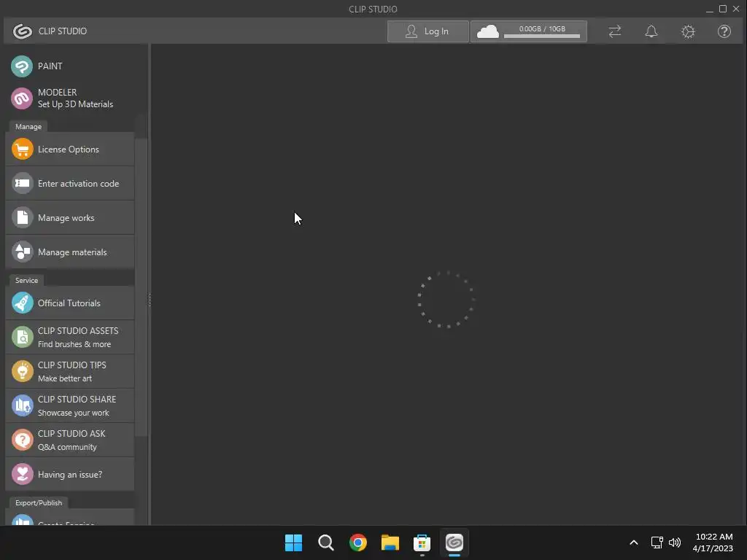Select Enter activation code label
This screenshot has height=560, width=747.
(79, 184)
